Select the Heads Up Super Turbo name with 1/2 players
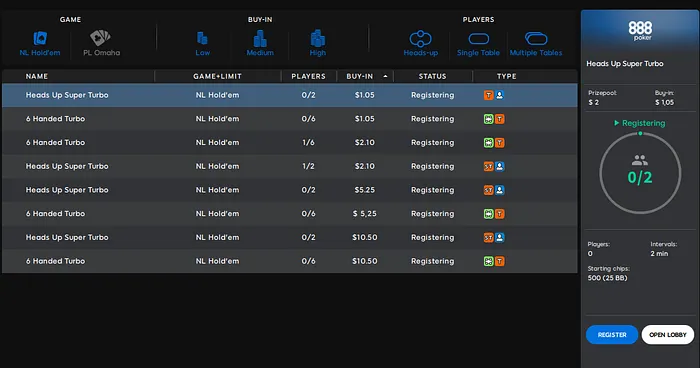 (x=67, y=166)
